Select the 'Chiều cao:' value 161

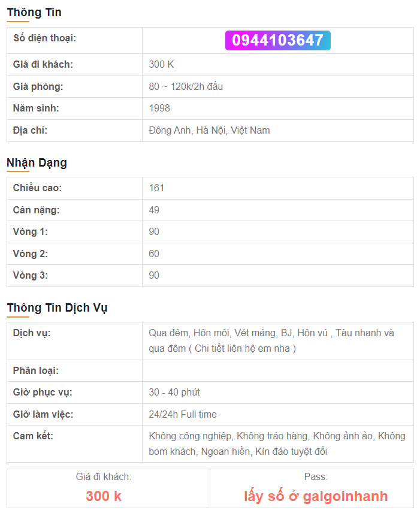coord(156,188)
